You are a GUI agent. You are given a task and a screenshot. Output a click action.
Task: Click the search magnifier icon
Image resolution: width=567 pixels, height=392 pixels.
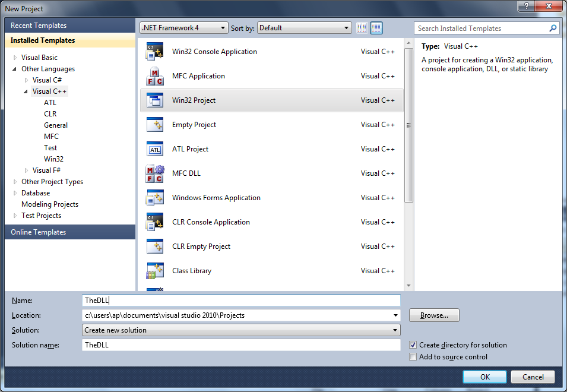click(553, 28)
